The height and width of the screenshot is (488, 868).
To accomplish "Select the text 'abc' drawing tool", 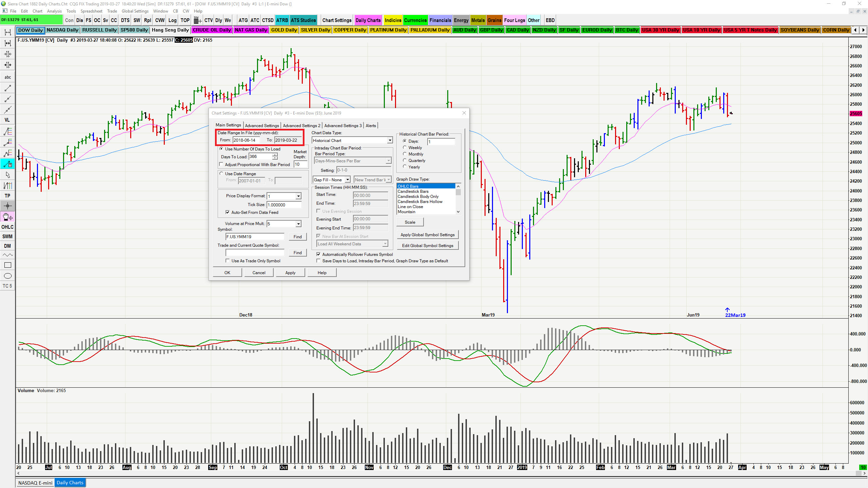I will pyautogui.click(x=7, y=77).
